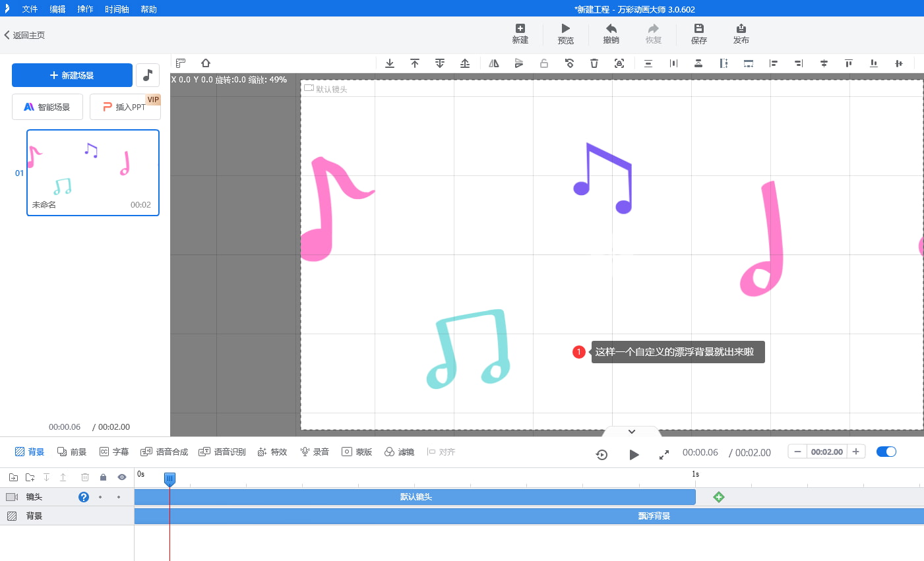924x561 pixels.
Task: Select scene 01 thumbnail
Action: pyautogui.click(x=93, y=172)
